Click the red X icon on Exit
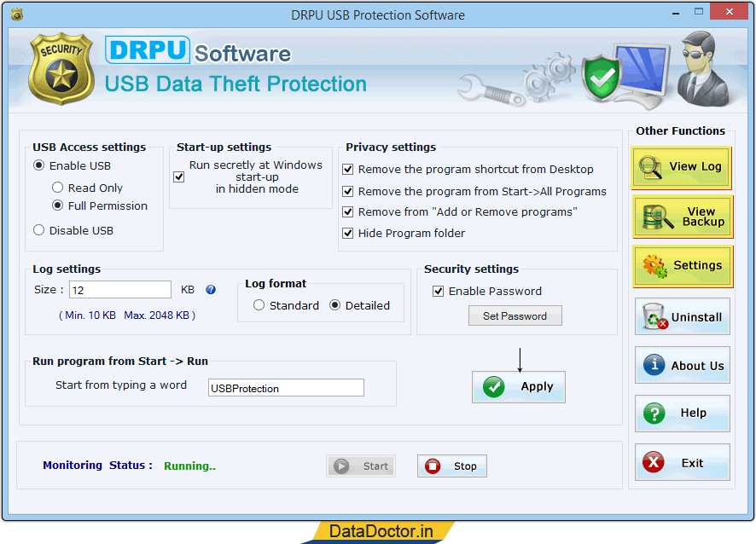Screen dimensions: 756x544 point(654,462)
